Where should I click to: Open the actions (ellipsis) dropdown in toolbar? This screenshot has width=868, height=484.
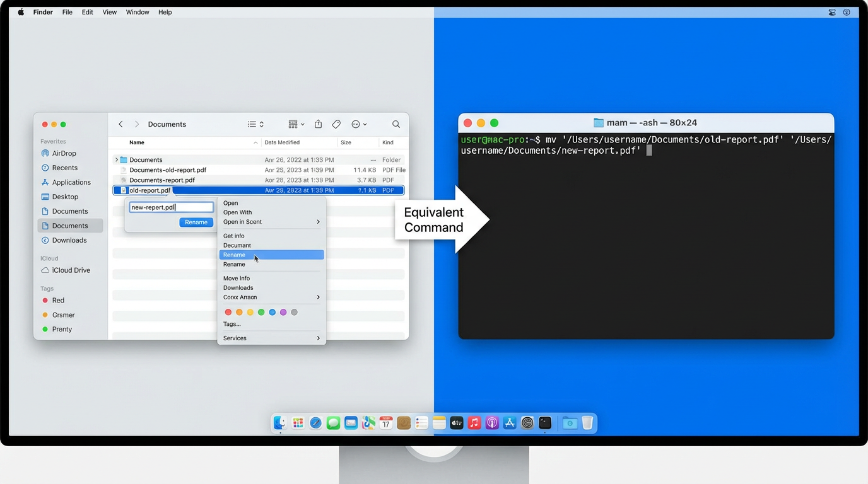(x=358, y=124)
